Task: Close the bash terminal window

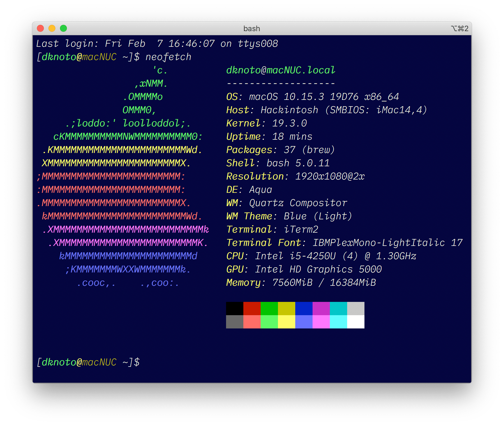Action: click(x=40, y=28)
